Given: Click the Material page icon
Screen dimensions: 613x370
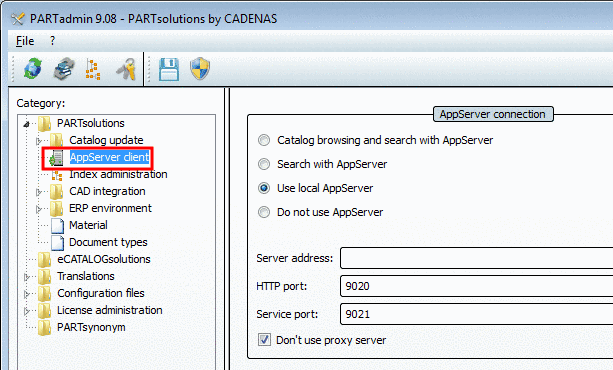Looking at the screenshot, I should (57, 225).
